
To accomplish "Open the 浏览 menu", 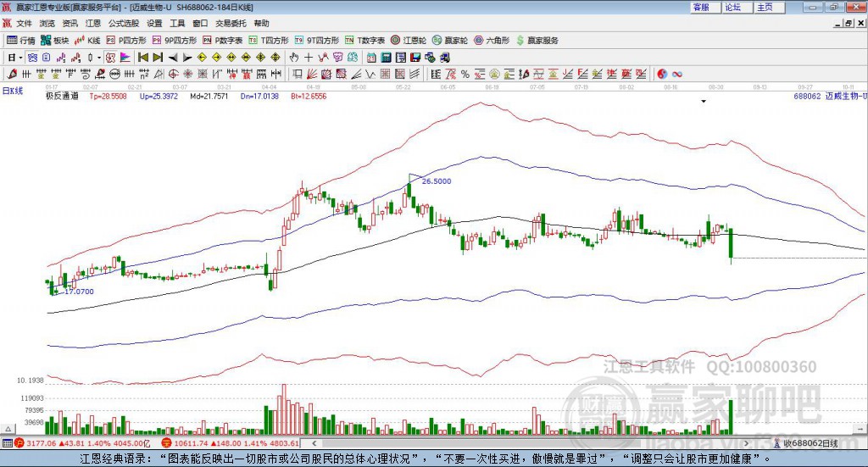I will pyautogui.click(x=47, y=23).
